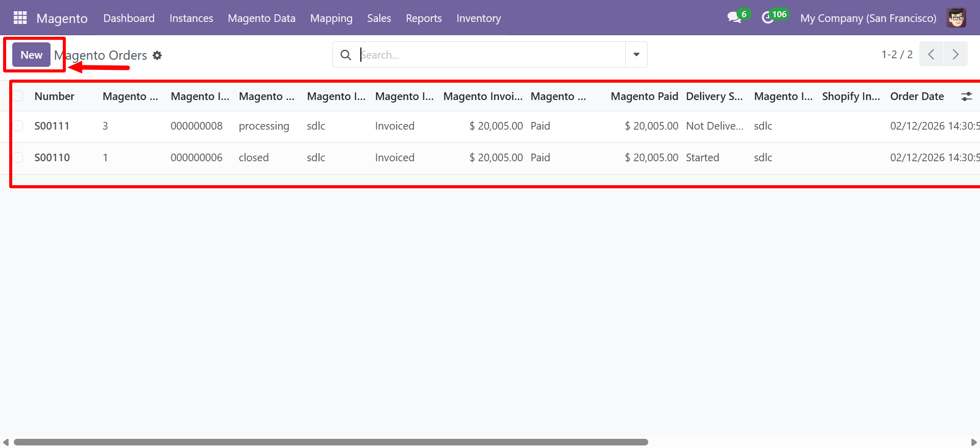The image size is (980, 448).
Task: Click S00110 order date cell
Action: click(935, 158)
